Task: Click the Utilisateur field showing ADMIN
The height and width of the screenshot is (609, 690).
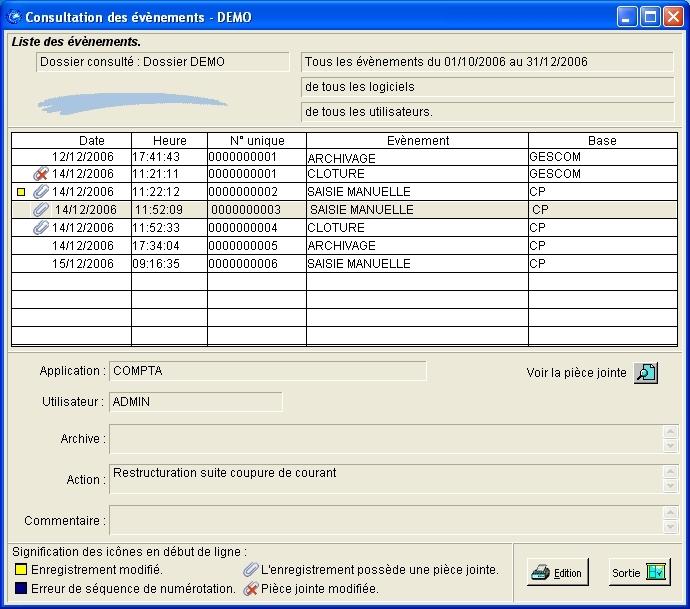Action: pyautogui.click(x=195, y=402)
